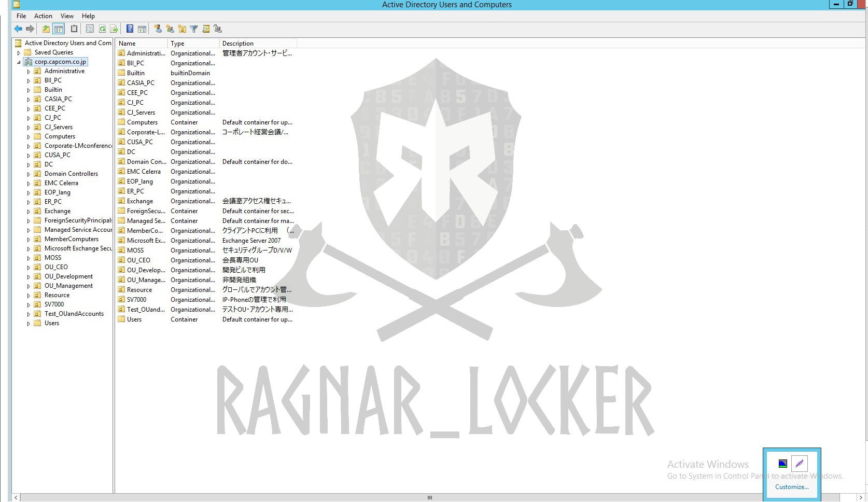Screen dimensions: 868x502
Task: Click the Create New Organizational Unit icon
Action: point(181,29)
